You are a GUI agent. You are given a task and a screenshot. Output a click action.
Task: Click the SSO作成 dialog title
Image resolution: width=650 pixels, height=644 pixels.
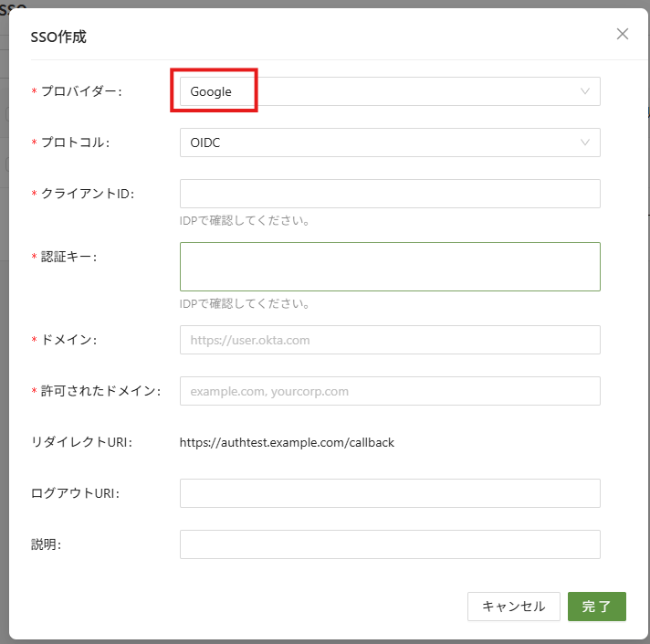[x=58, y=37]
